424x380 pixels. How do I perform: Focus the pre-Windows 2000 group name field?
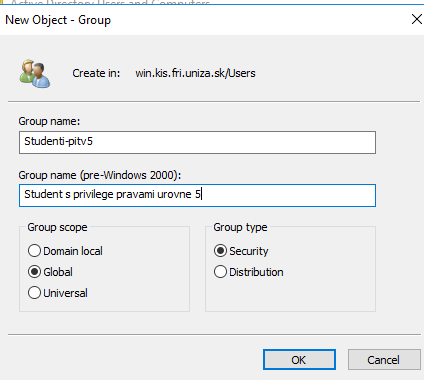[197, 195]
